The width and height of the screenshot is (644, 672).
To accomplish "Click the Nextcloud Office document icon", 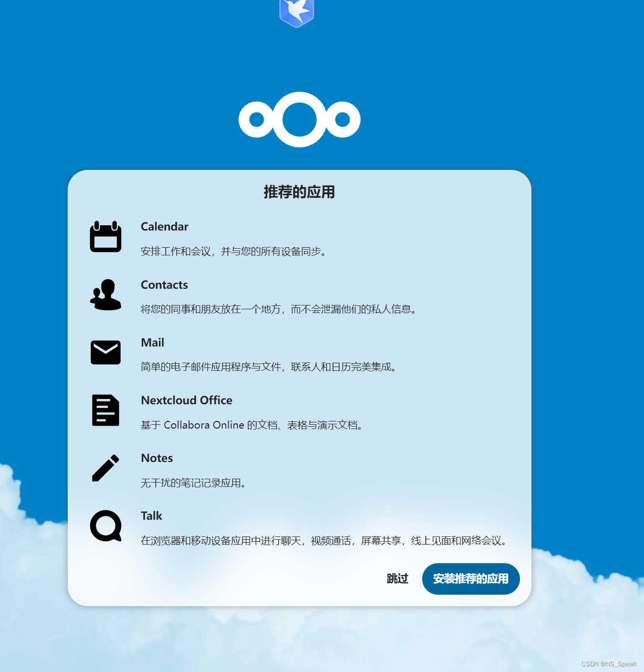I will (x=105, y=410).
